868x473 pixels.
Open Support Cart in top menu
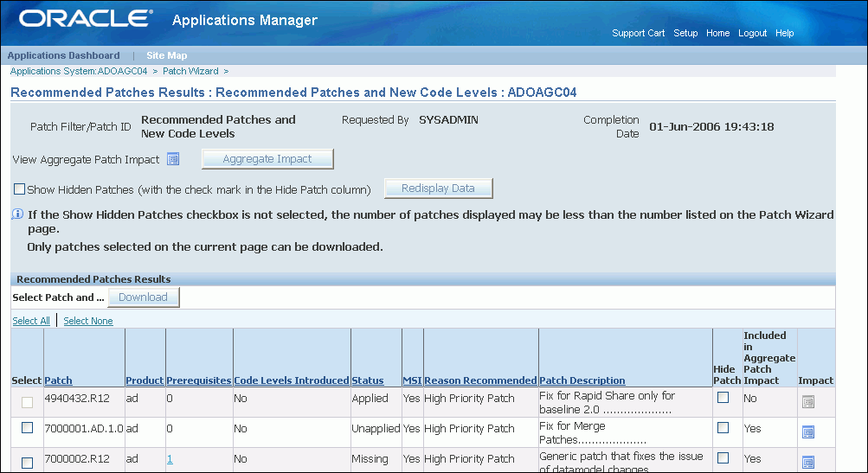click(x=639, y=33)
